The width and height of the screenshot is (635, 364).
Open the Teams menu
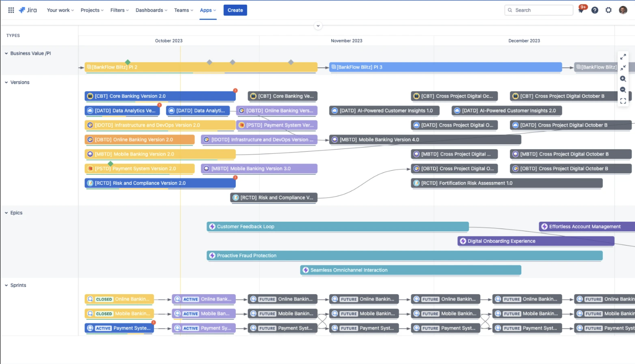[183, 10]
